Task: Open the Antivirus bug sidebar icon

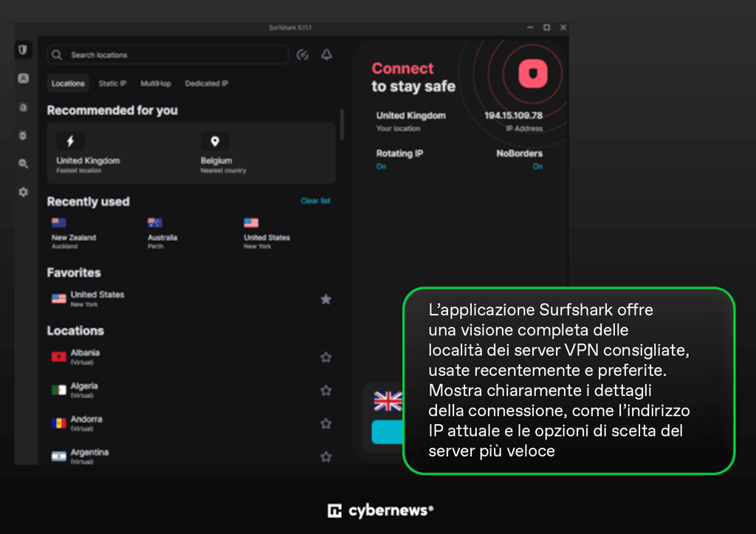Action: click(23, 136)
